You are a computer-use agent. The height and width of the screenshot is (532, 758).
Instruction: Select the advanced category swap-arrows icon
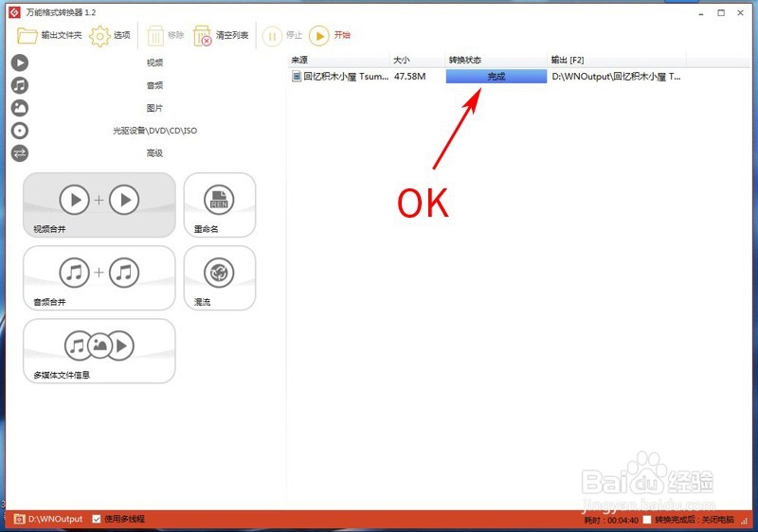[20, 153]
